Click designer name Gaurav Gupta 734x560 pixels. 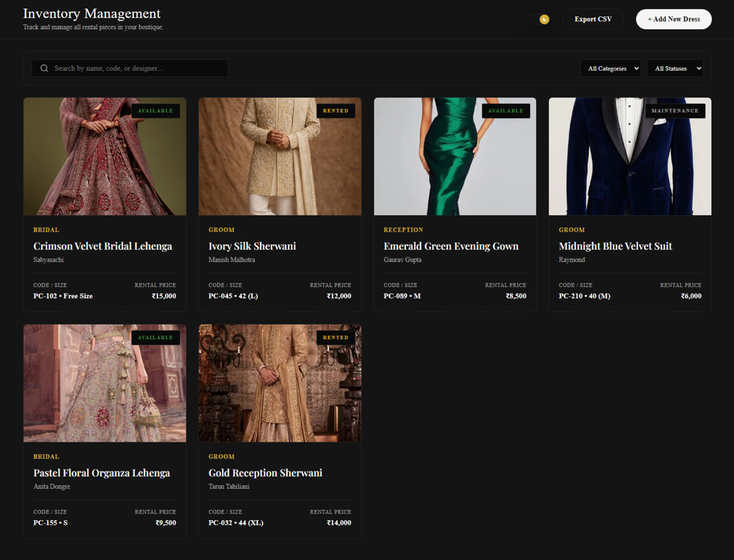[403, 260]
